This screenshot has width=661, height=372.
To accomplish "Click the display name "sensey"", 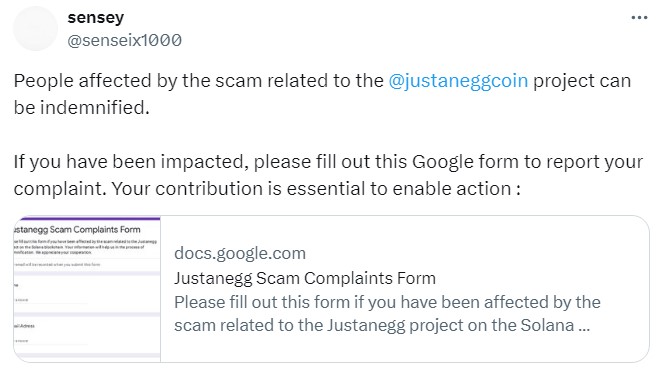I will pos(96,18).
